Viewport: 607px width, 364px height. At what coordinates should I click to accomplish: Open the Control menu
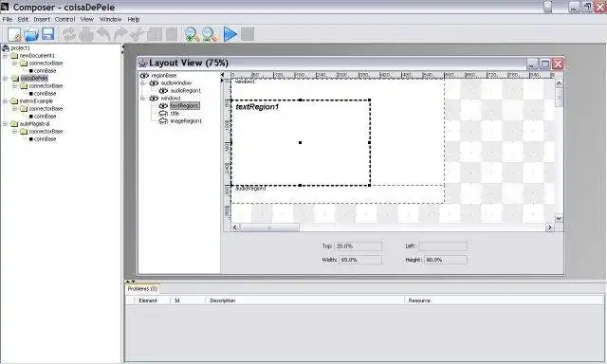(64, 19)
